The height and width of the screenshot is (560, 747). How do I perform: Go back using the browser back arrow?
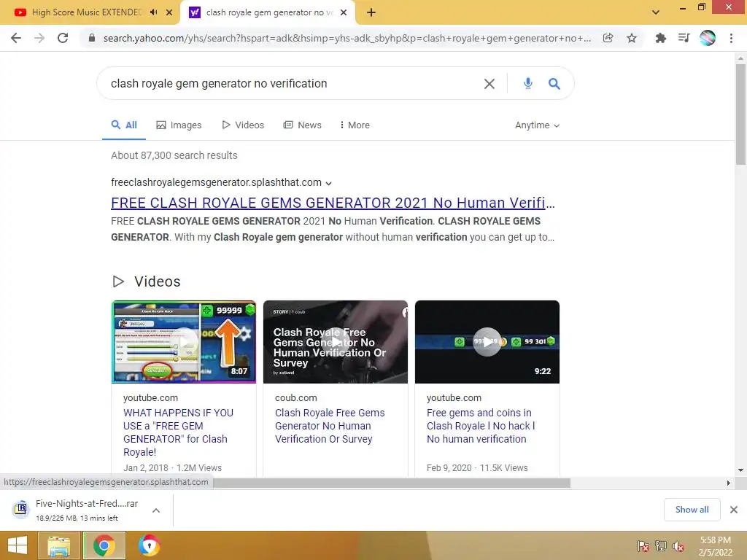point(16,38)
